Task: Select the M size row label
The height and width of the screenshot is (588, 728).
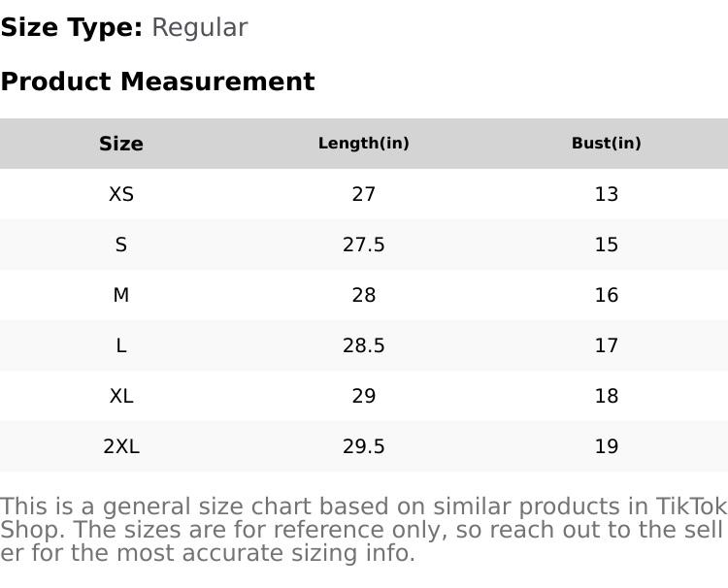Action: tap(121, 295)
